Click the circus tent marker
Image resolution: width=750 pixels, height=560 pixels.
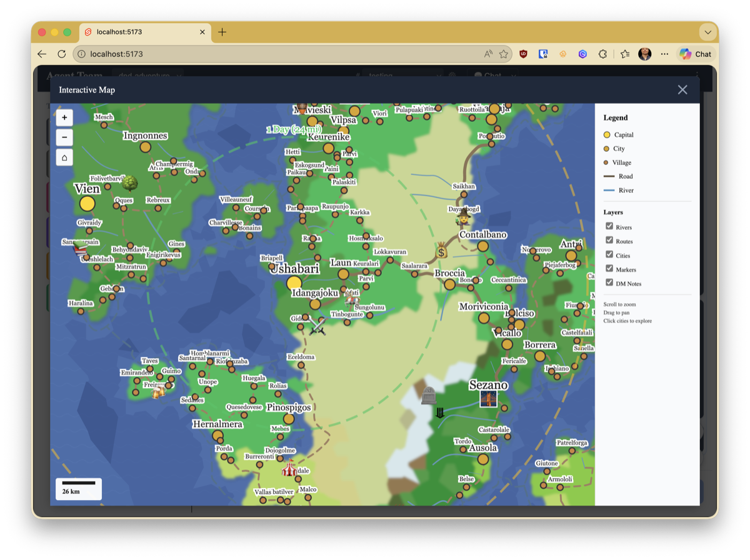[x=289, y=467]
